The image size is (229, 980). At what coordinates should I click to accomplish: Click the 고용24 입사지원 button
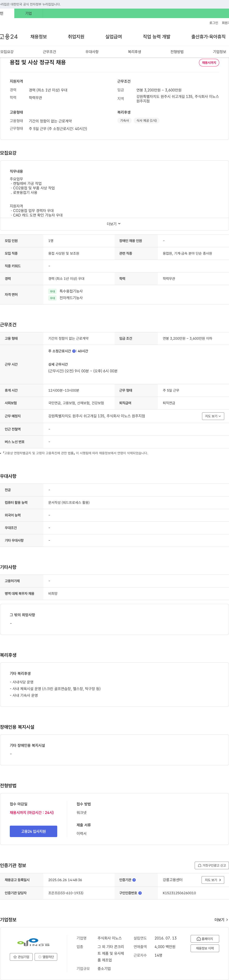[x=34, y=831]
